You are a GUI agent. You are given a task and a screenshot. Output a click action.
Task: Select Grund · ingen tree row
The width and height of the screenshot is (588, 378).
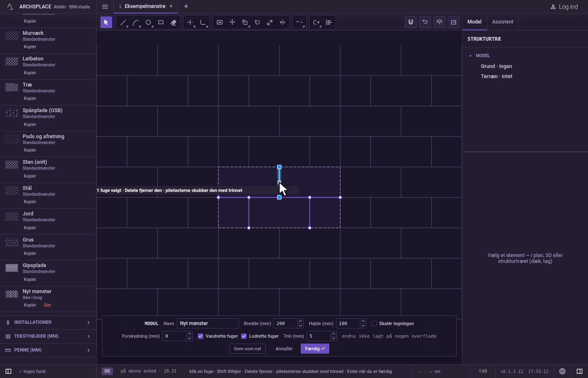pyautogui.click(x=496, y=66)
